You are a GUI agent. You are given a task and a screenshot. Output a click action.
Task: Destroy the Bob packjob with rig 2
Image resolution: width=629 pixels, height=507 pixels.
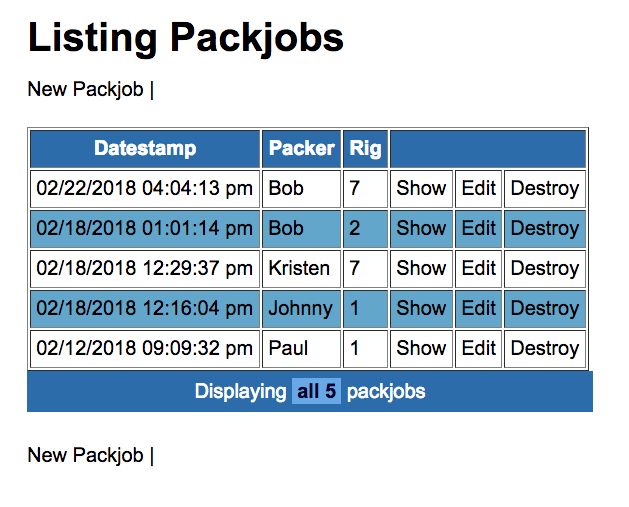pos(545,228)
